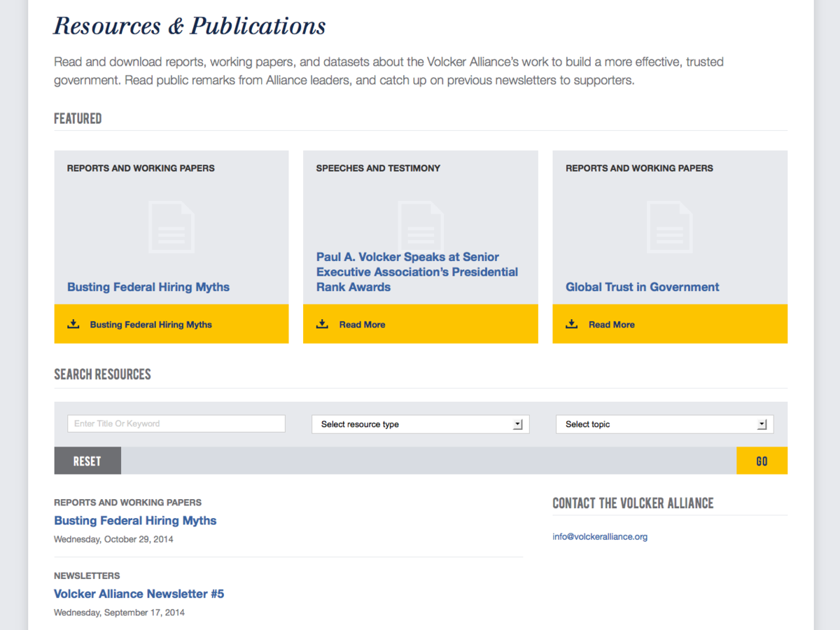This screenshot has width=840, height=630.
Task: Click document placeholder icon in Speeches and Testimony card
Action: tap(421, 223)
